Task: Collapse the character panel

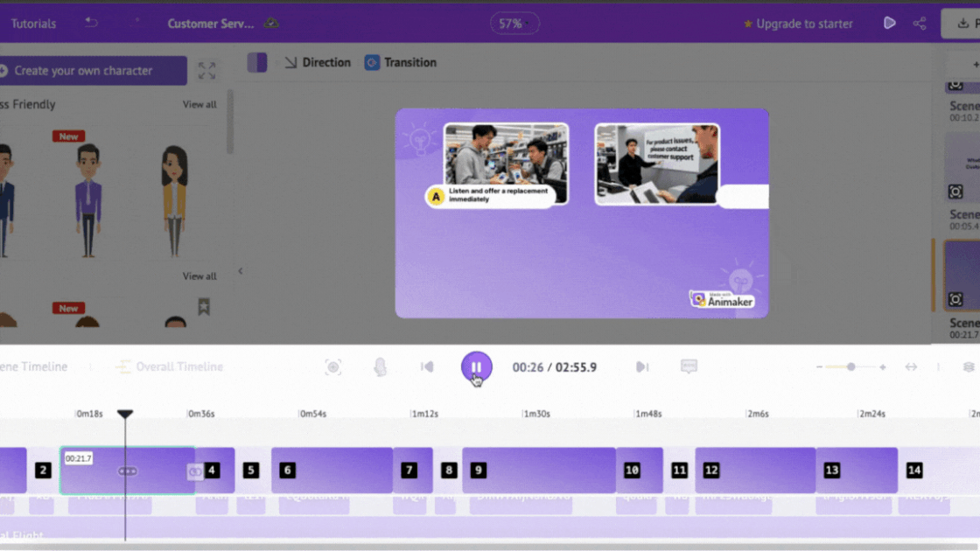Action: click(240, 270)
